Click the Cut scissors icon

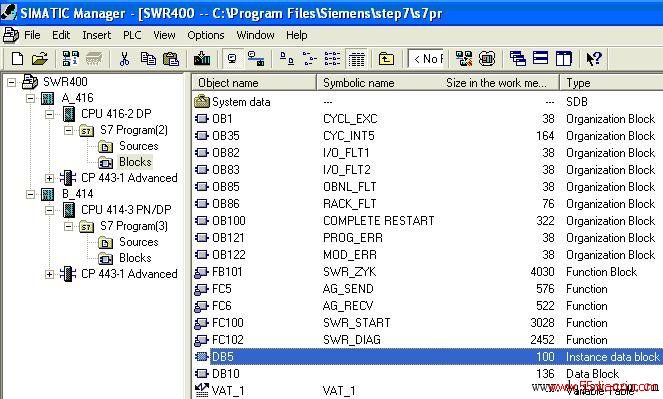point(124,59)
